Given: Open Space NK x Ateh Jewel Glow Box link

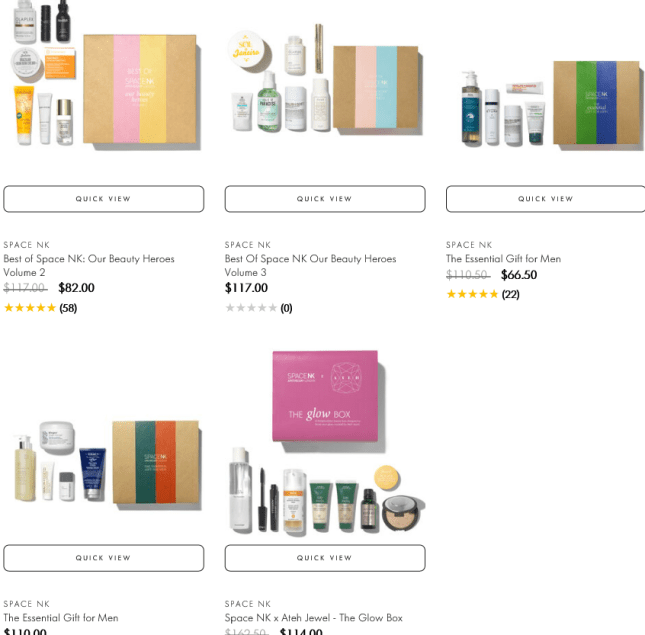Looking at the screenshot, I should [313, 618].
